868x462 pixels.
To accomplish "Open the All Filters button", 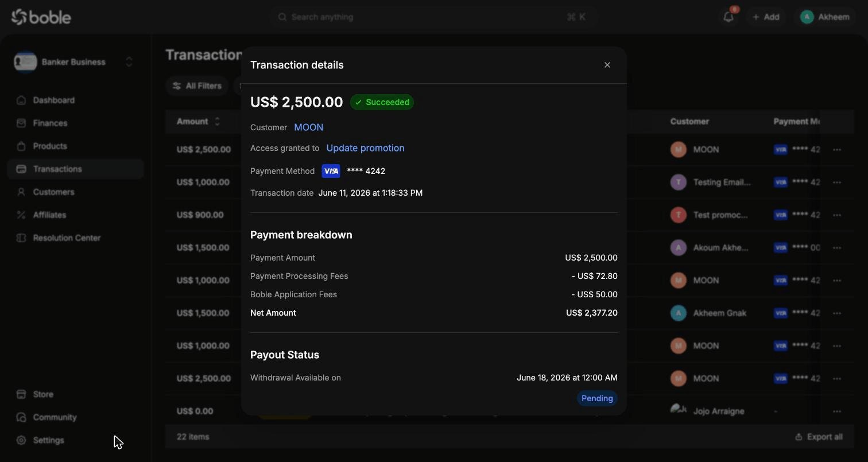I will pyautogui.click(x=197, y=86).
